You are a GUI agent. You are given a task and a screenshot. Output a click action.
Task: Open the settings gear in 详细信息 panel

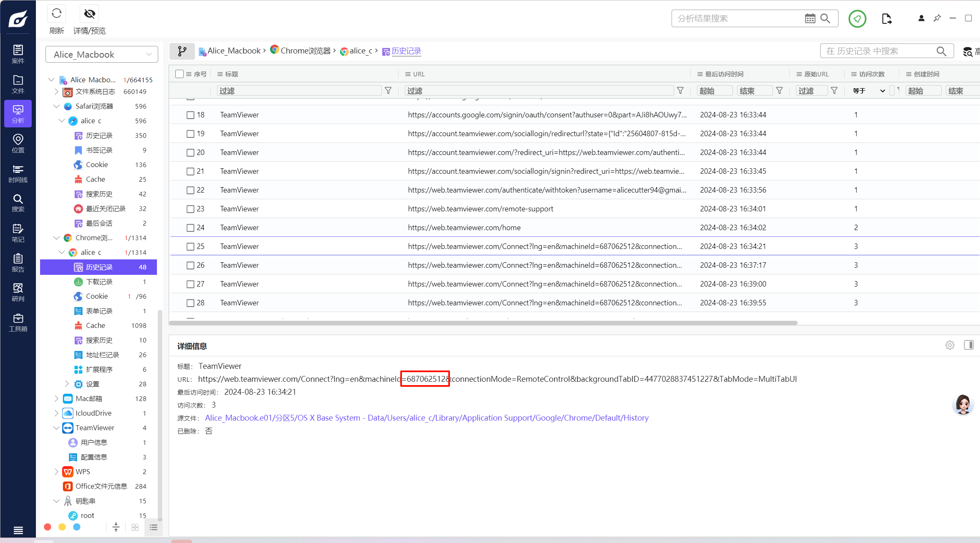pos(950,345)
